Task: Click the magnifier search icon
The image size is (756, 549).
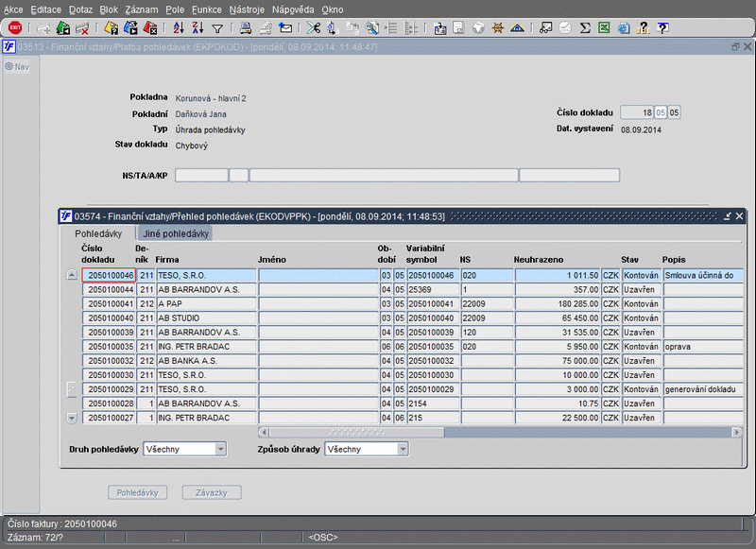Action: point(371,28)
